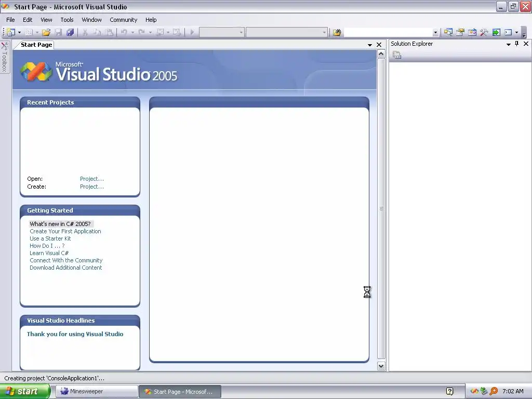Open the active files dropdown beside Start Page
The image size is (532, 399).
coord(370,45)
